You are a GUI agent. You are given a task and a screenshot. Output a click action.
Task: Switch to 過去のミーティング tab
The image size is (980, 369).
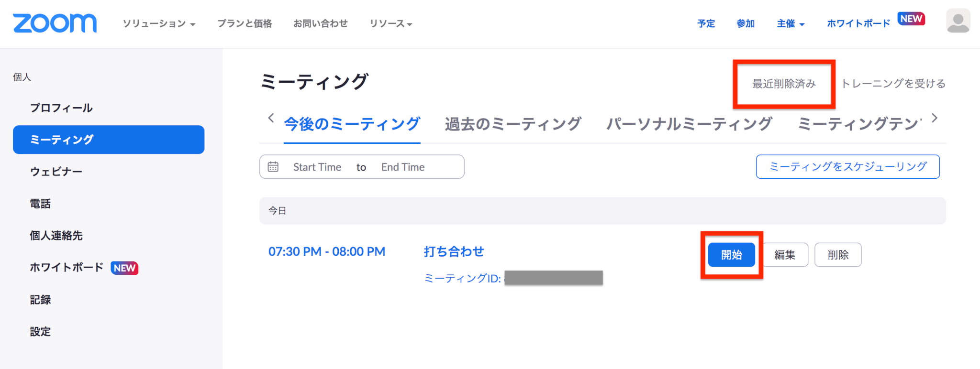pyautogui.click(x=513, y=124)
